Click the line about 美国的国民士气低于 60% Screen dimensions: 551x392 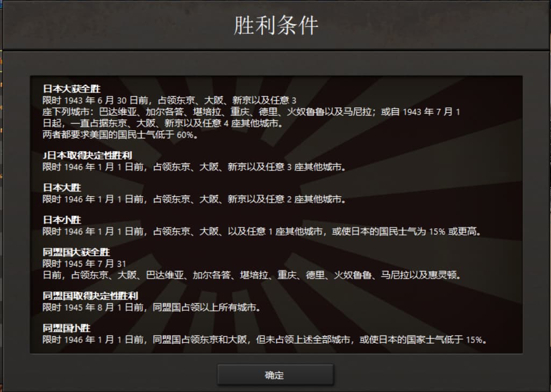(x=120, y=134)
